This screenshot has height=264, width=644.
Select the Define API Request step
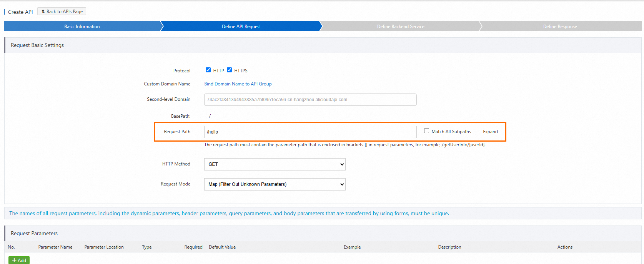coord(241,27)
